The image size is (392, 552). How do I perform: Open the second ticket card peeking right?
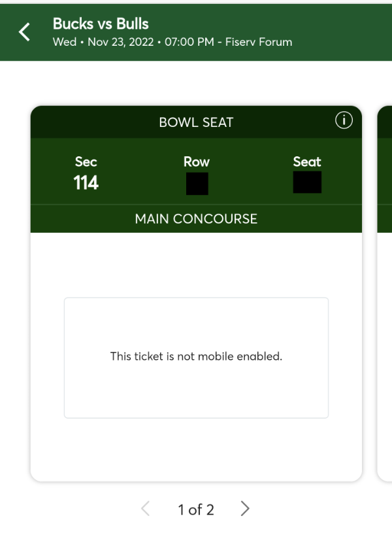tap(385, 293)
